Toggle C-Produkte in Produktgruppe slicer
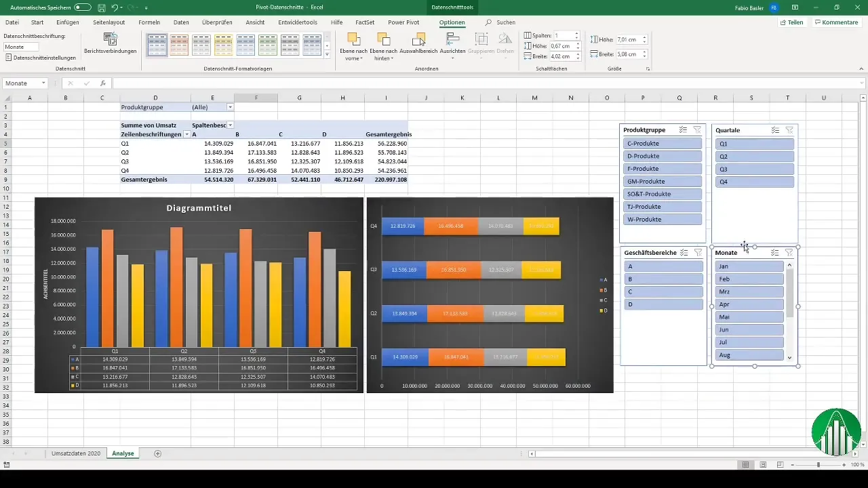 pos(663,144)
